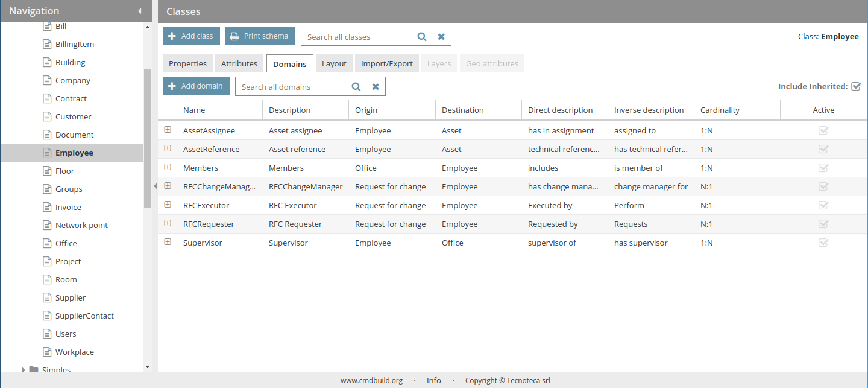Viewport: 868px width, 388px height.
Task: Open the Import/Export tab
Action: [386, 63]
